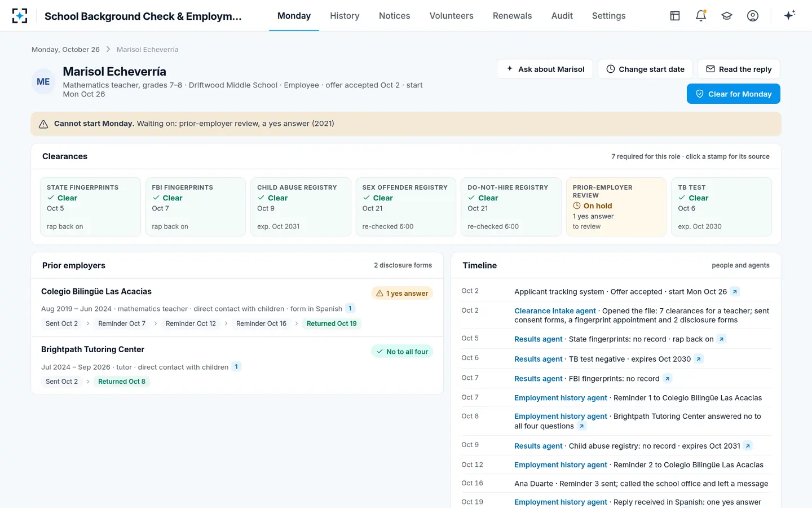Click Clearance intake agent link
The height and width of the screenshot is (508, 812).
(555, 311)
